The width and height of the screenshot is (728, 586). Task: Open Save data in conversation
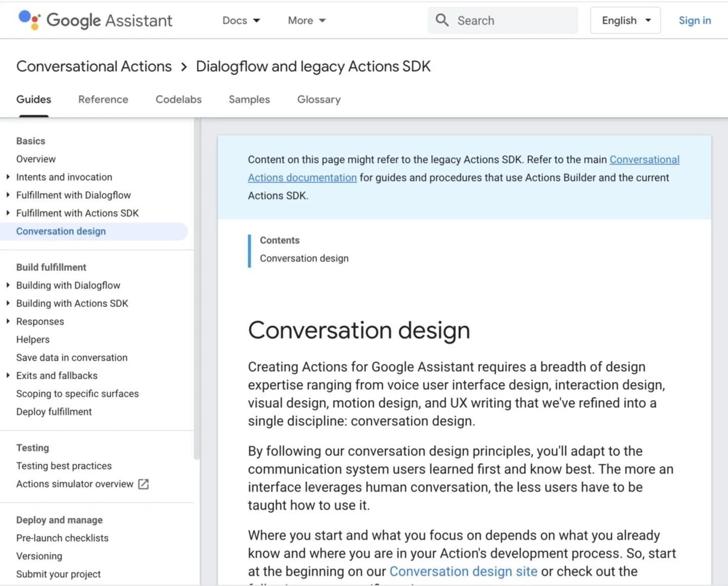(x=72, y=358)
